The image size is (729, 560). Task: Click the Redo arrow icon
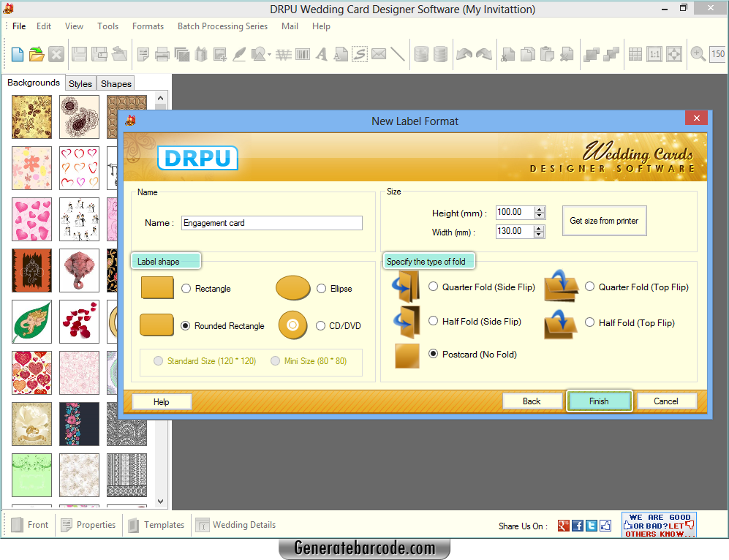click(484, 54)
